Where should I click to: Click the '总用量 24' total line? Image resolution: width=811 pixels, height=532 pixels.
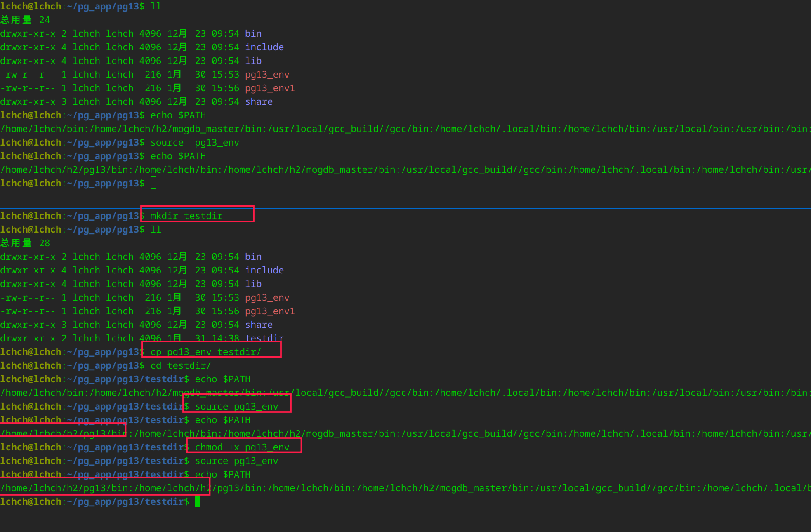click(25, 20)
